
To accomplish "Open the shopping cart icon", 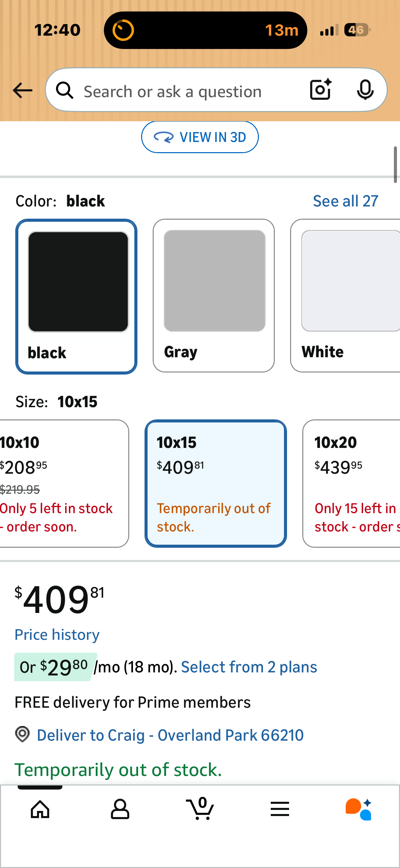I will 200,809.
